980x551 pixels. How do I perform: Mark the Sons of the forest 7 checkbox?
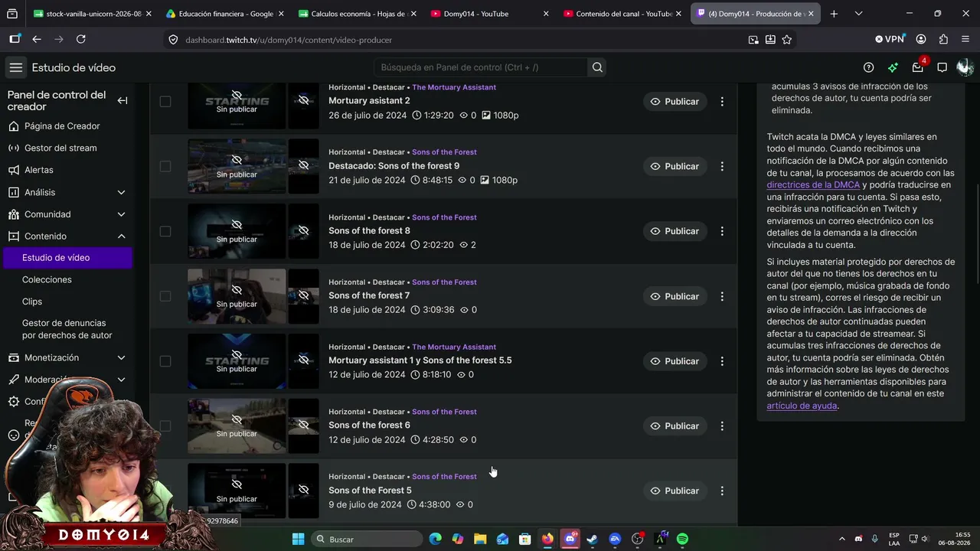pos(165,296)
